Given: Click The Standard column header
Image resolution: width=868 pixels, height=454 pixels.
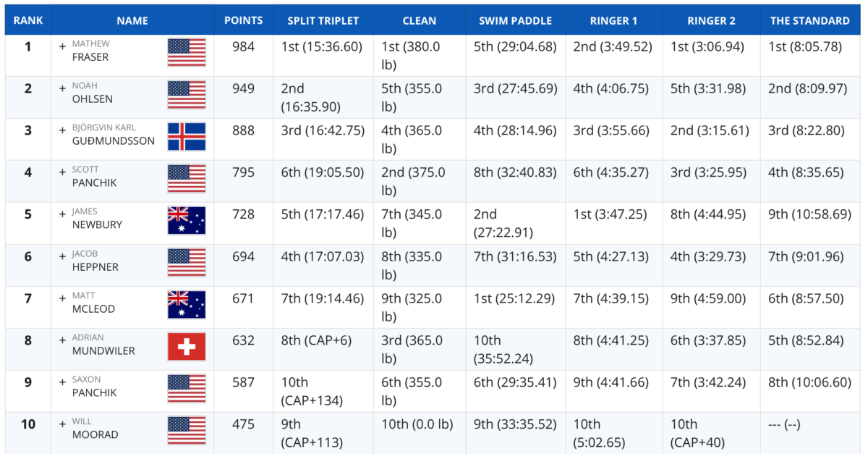Looking at the screenshot, I should [810, 20].
